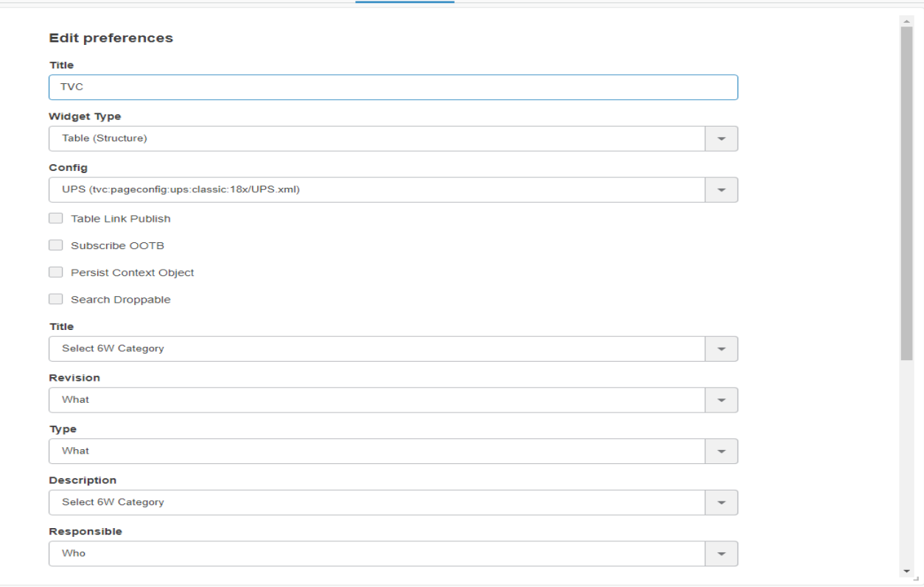Click the vertical scrollbar thumb

pyautogui.click(x=906, y=191)
